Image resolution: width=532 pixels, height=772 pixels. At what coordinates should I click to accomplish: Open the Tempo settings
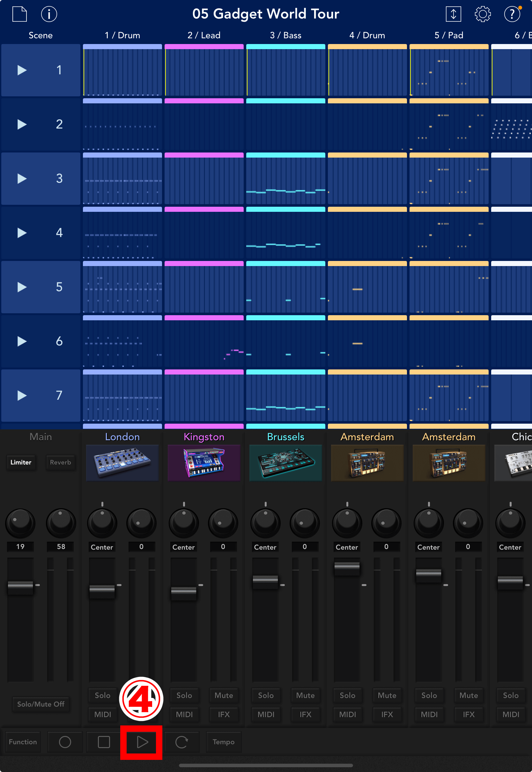[x=224, y=742]
